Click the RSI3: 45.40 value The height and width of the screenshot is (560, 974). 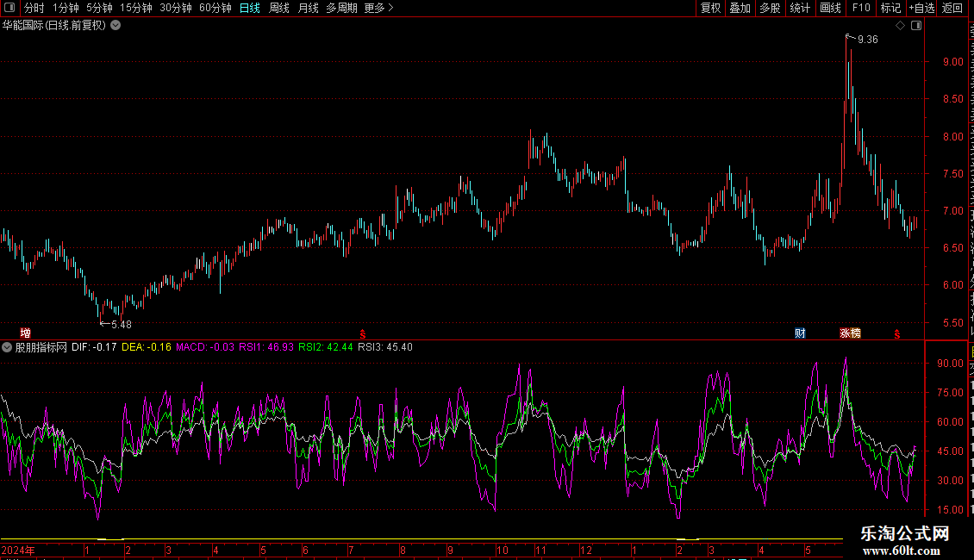(x=385, y=347)
